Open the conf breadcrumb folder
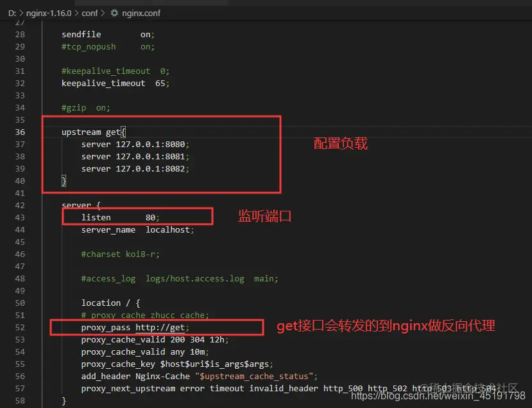 click(90, 13)
